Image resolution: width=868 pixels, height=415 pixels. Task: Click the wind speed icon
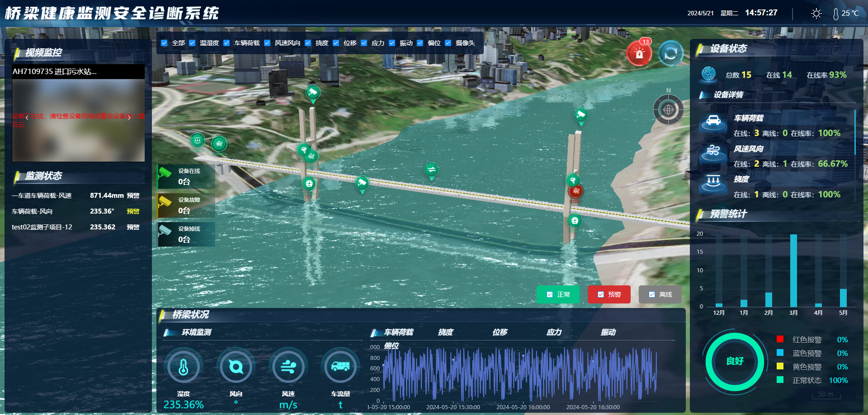[288, 367]
